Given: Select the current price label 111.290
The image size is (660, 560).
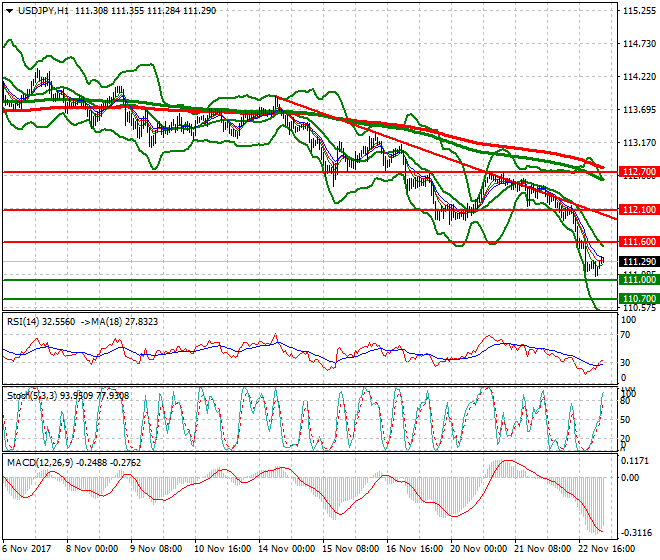Looking at the screenshot, I should 639,261.
